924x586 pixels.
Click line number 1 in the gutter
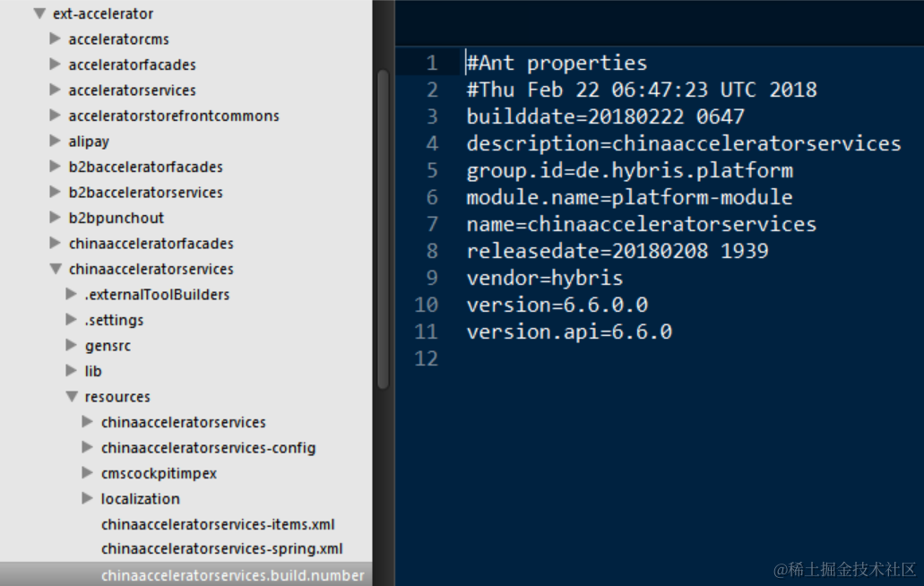click(x=432, y=63)
